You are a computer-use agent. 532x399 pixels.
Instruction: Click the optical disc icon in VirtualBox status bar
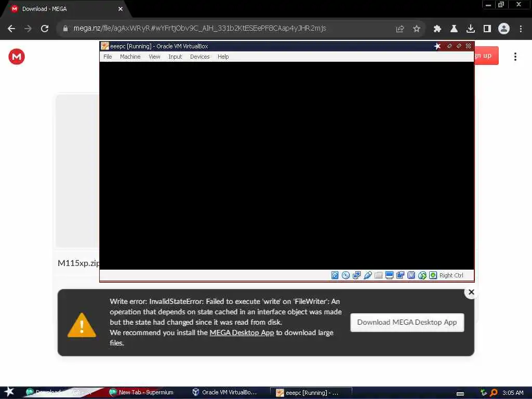345,275
